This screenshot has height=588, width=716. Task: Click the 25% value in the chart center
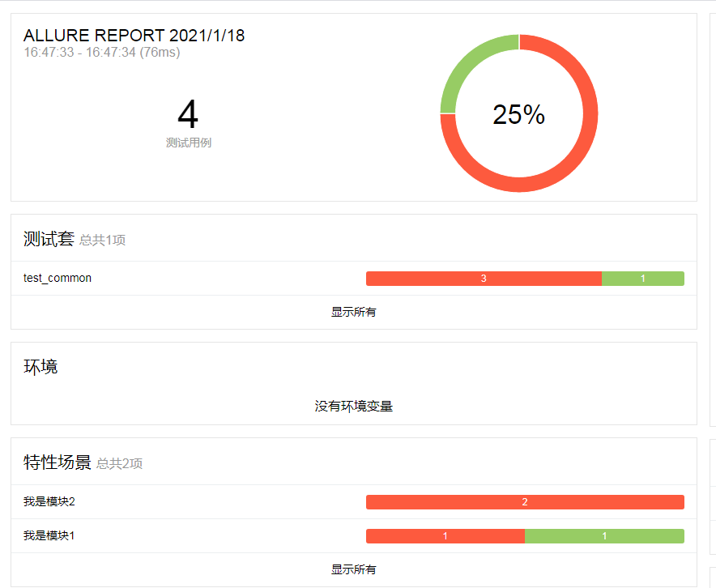(518, 114)
